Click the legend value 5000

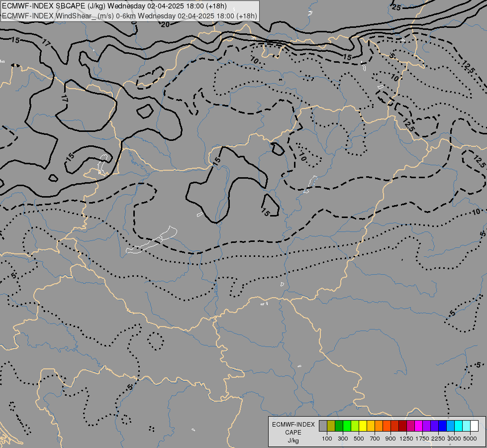click(x=470, y=439)
